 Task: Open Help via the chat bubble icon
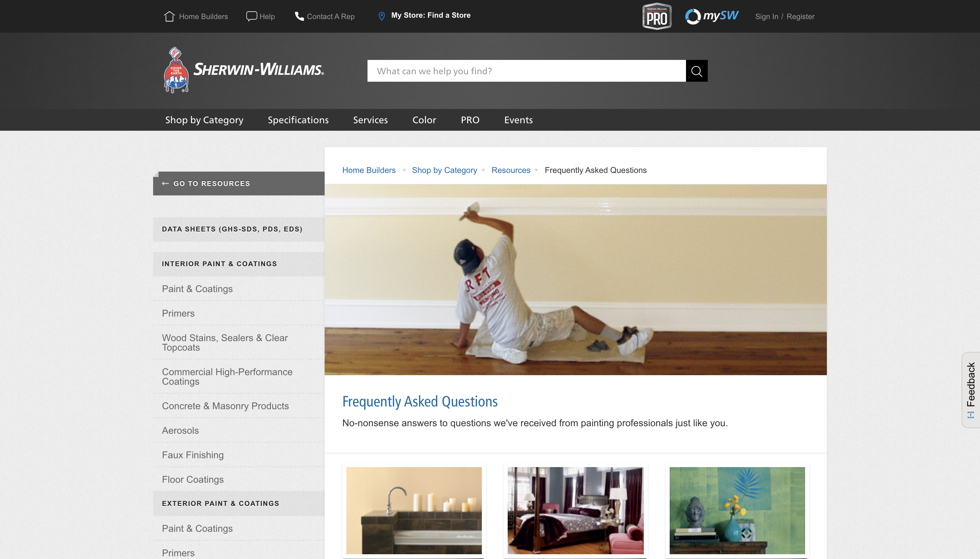click(x=251, y=16)
